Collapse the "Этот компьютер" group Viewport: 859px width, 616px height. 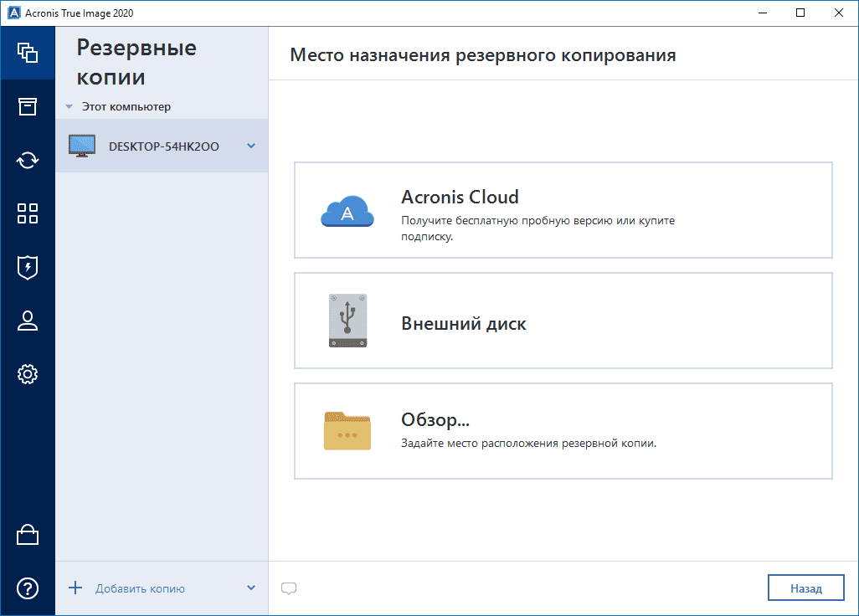tap(69, 107)
